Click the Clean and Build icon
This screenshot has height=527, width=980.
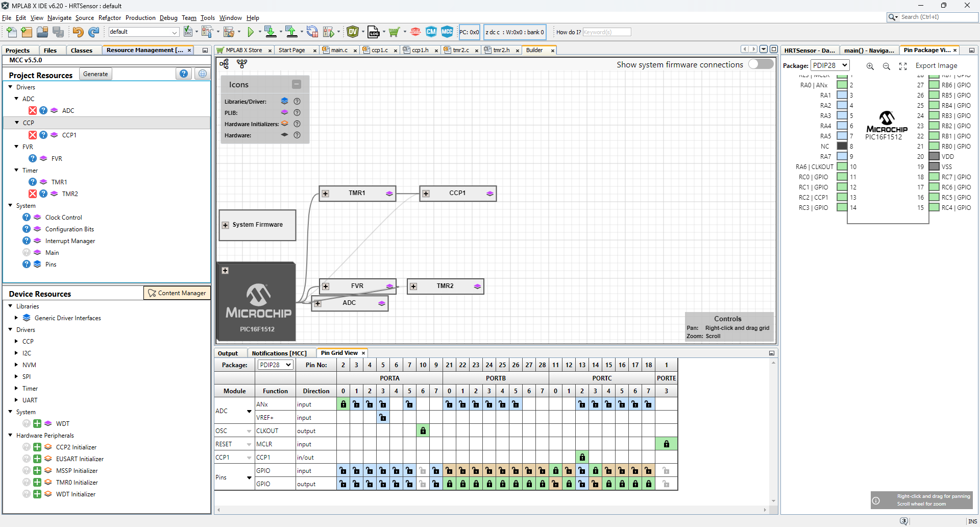point(229,32)
